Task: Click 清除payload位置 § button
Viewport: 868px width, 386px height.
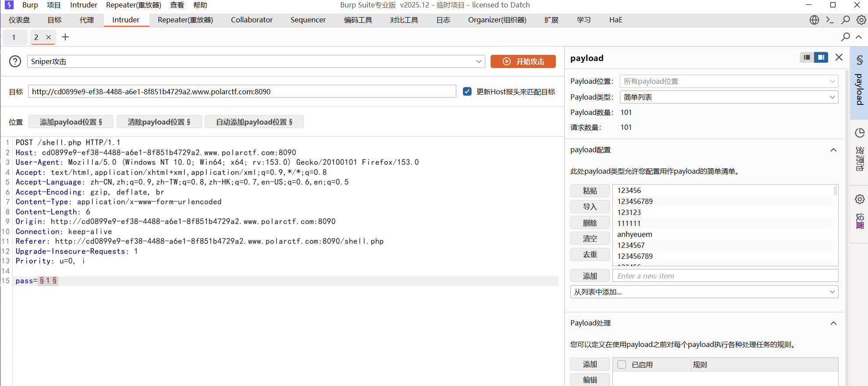Action: 159,122
